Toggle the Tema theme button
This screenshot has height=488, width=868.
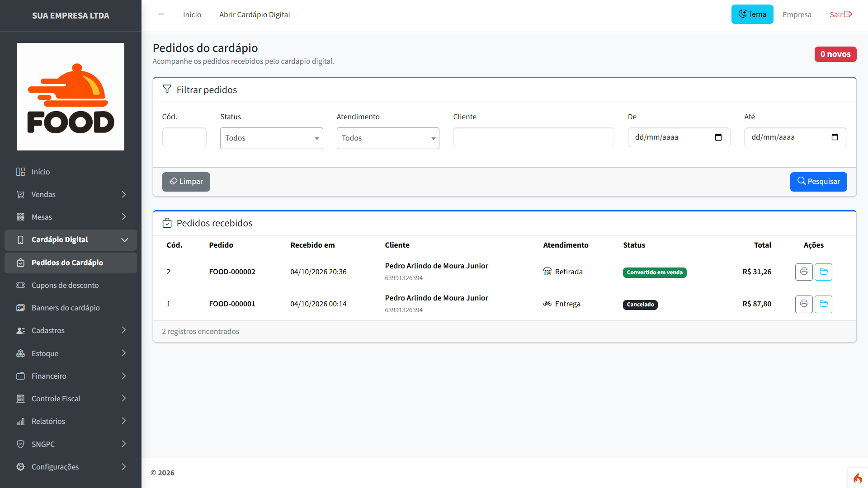click(752, 14)
